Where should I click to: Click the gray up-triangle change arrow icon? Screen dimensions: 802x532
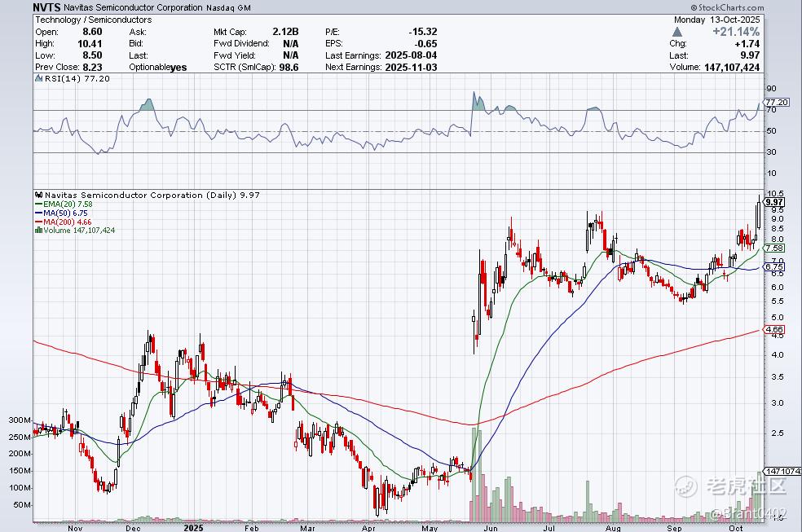(677, 32)
